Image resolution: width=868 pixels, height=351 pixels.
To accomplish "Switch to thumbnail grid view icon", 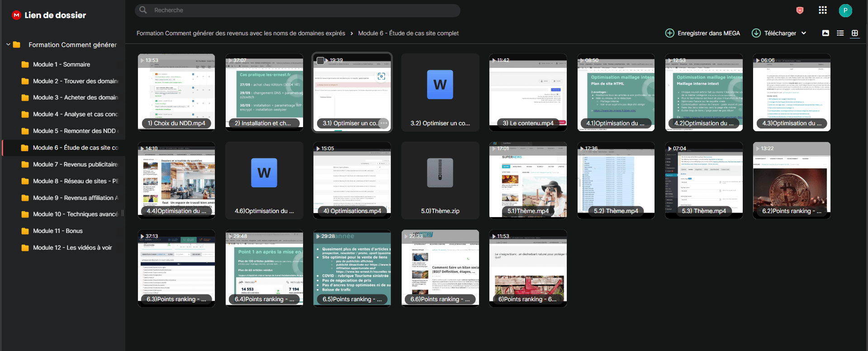I will click(854, 33).
